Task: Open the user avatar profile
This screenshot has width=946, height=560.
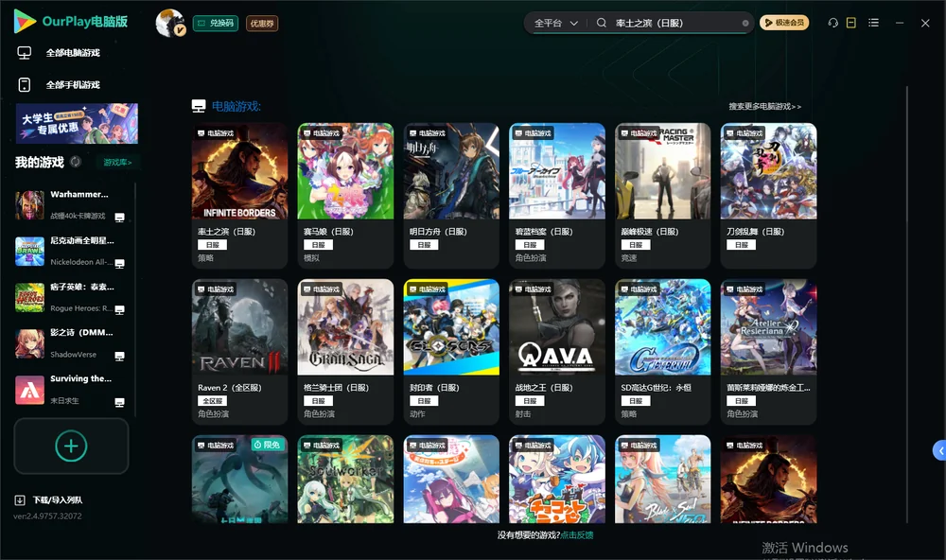Action: tap(170, 23)
